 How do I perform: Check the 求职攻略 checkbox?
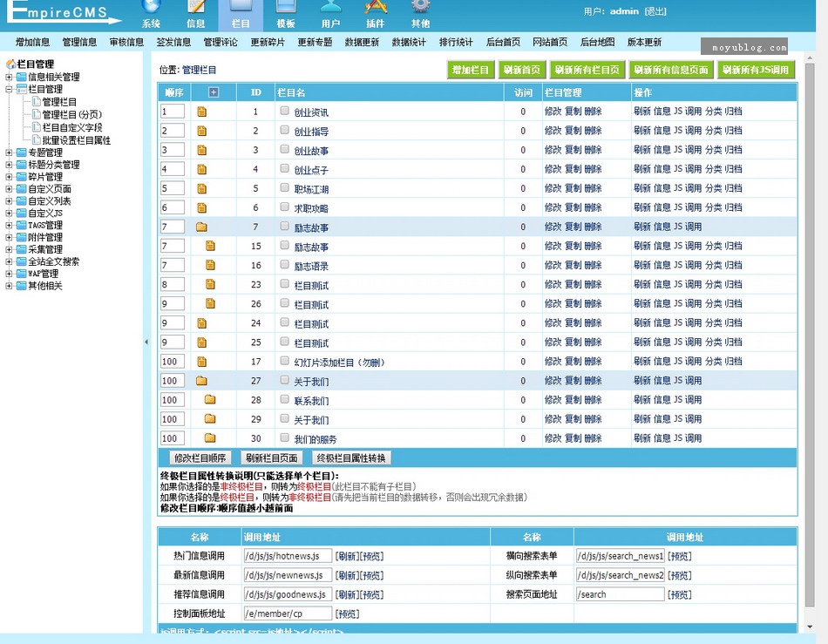coord(285,207)
